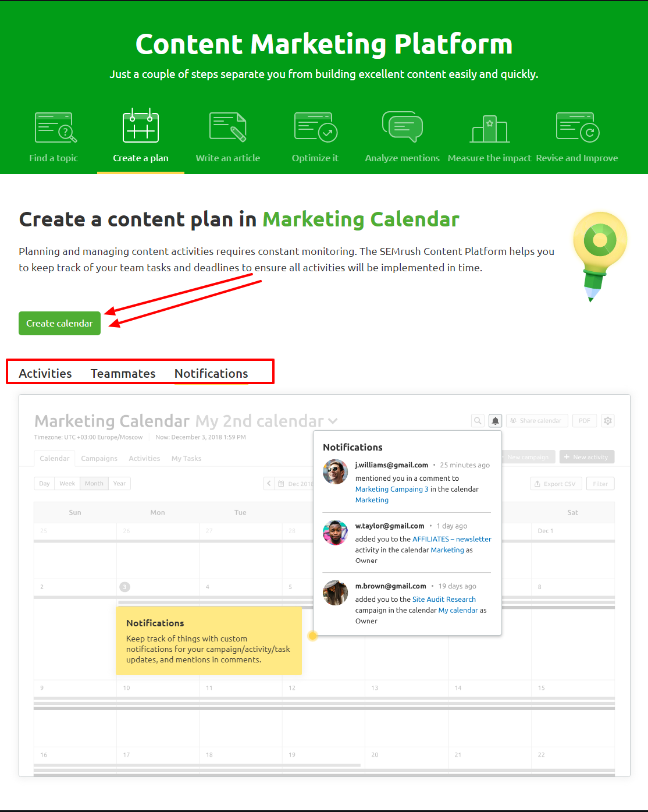Screen dimensions: 648x812
Task: Click the notifications bell icon
Action: [x=495, y=421]
